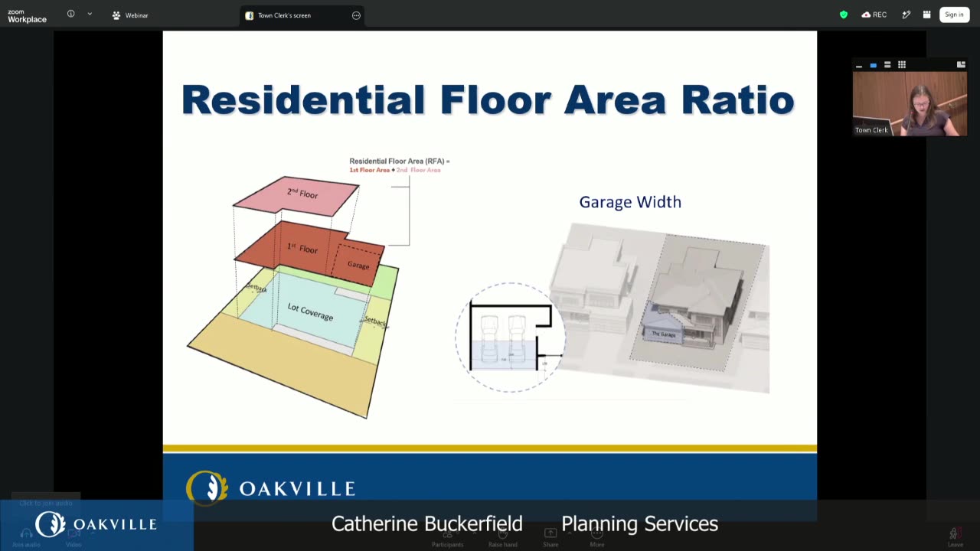This screenshot has width=980, height=551.
Task: Click the Leave meeting button
Action: pyautogui.click(x=955, y=537)
